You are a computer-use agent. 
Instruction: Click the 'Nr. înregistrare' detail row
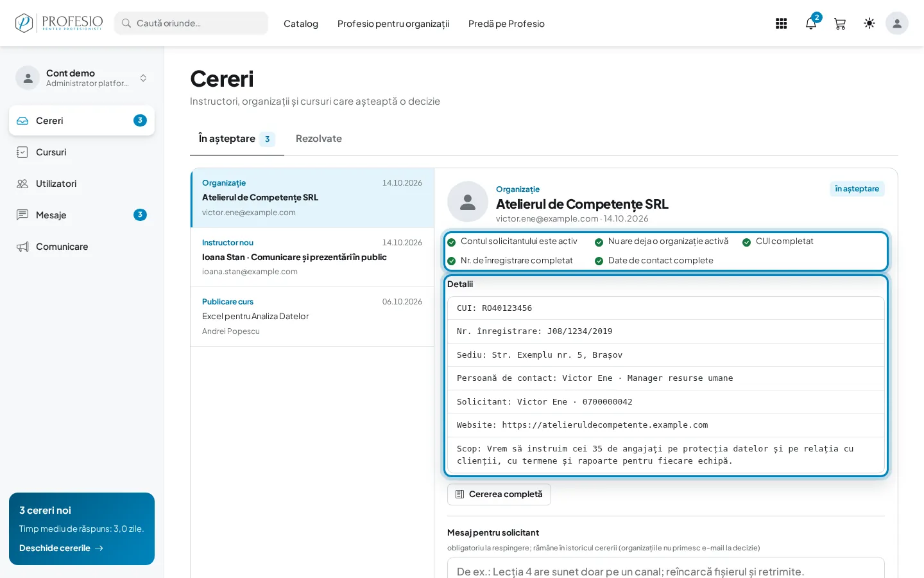tap(666, 331)
